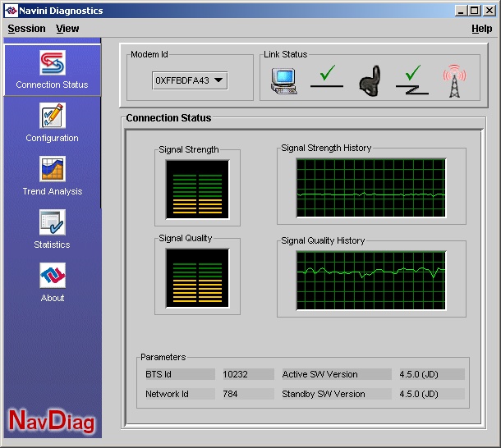The image size is (501, 448).
Task: Maximize the Navini Diagnostics window
Action: [475, 11]
